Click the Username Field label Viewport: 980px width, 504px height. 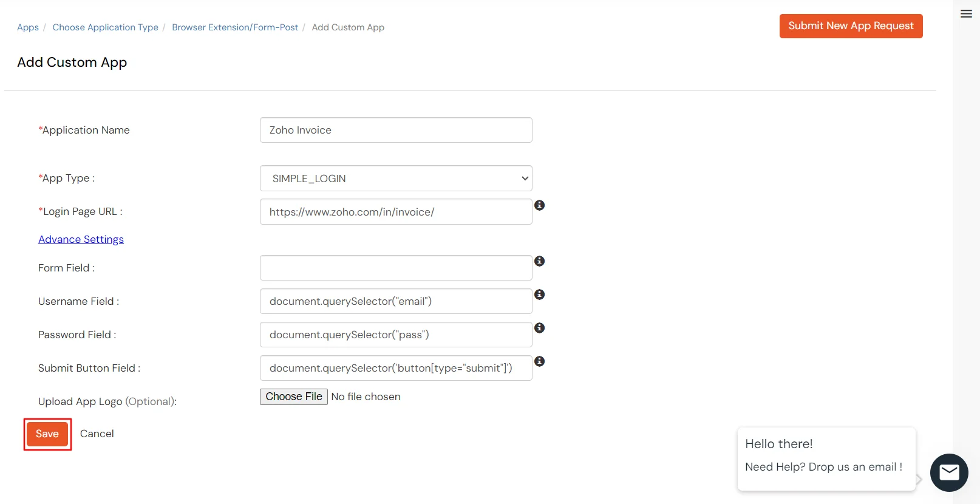click(78, 301)
